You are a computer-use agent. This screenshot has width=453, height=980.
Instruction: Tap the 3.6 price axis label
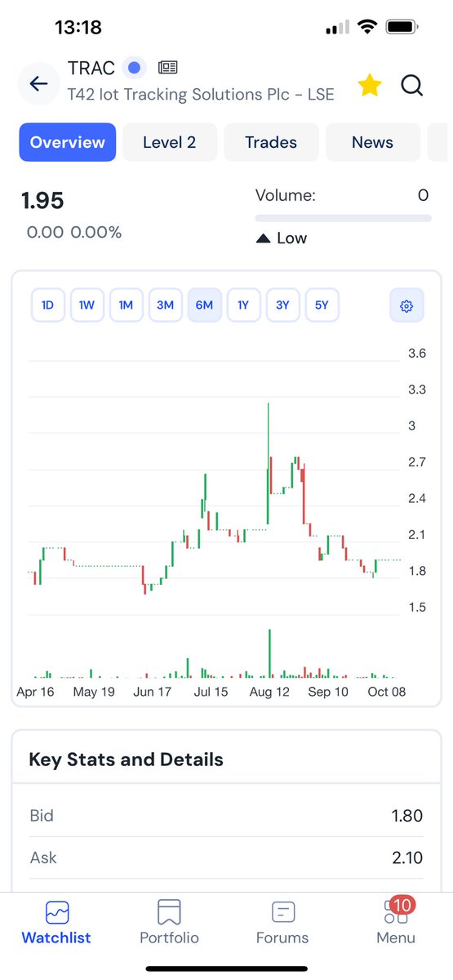coord(417,354)
